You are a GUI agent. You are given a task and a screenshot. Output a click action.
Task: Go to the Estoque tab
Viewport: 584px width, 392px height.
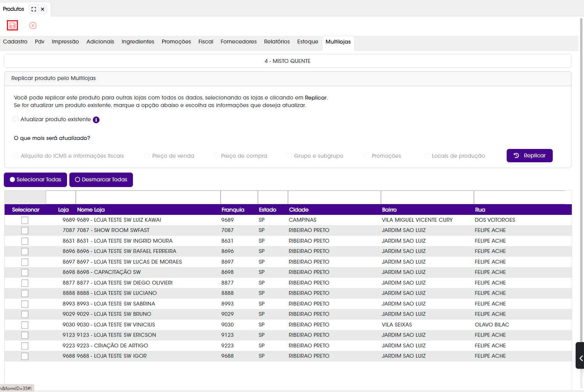(308, 42)
